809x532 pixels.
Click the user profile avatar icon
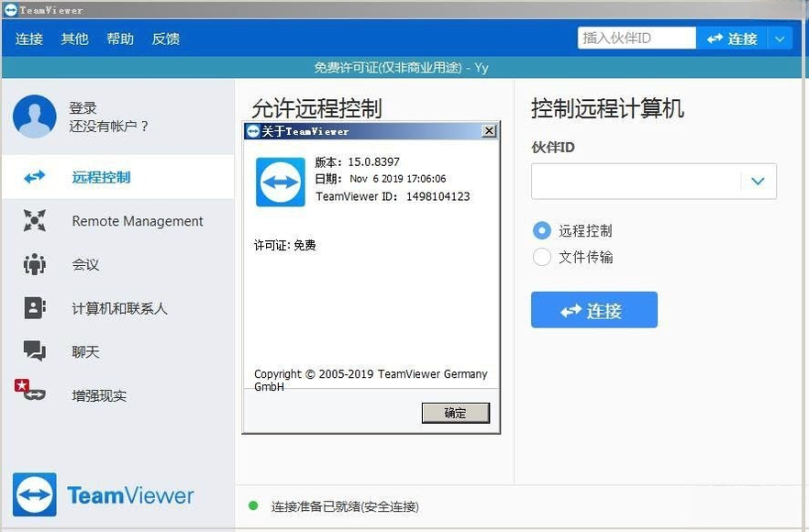(x=35, y=116)
